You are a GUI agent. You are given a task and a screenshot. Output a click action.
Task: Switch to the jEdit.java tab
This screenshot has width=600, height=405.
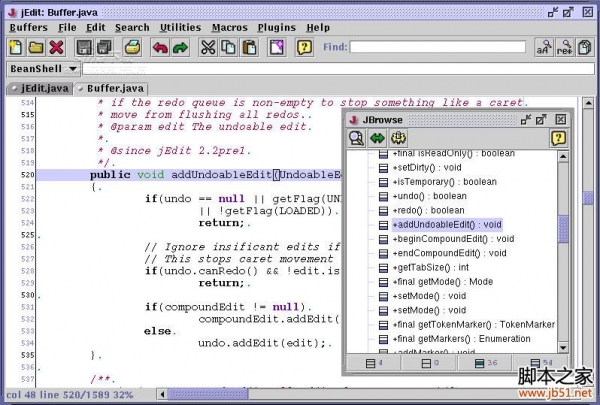(40, 88)
